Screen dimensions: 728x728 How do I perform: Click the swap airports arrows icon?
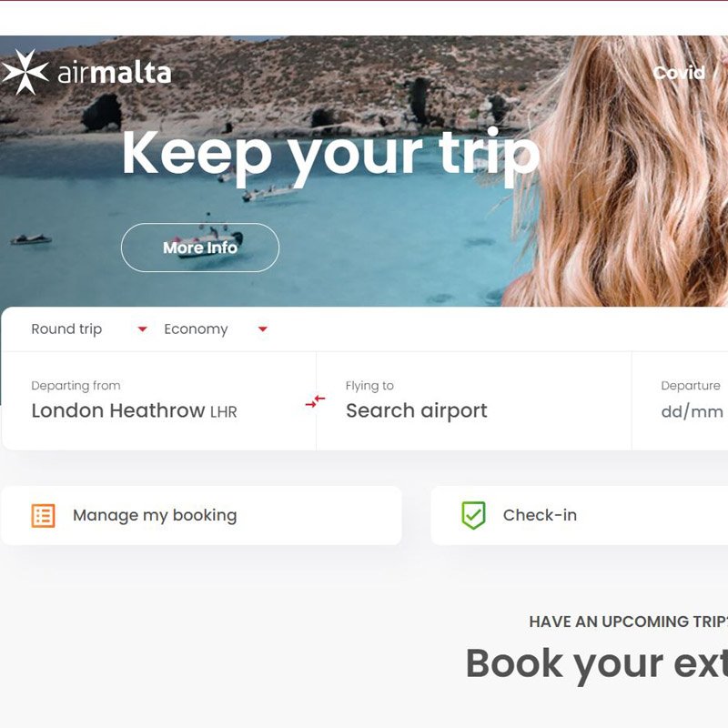point(315,401)
